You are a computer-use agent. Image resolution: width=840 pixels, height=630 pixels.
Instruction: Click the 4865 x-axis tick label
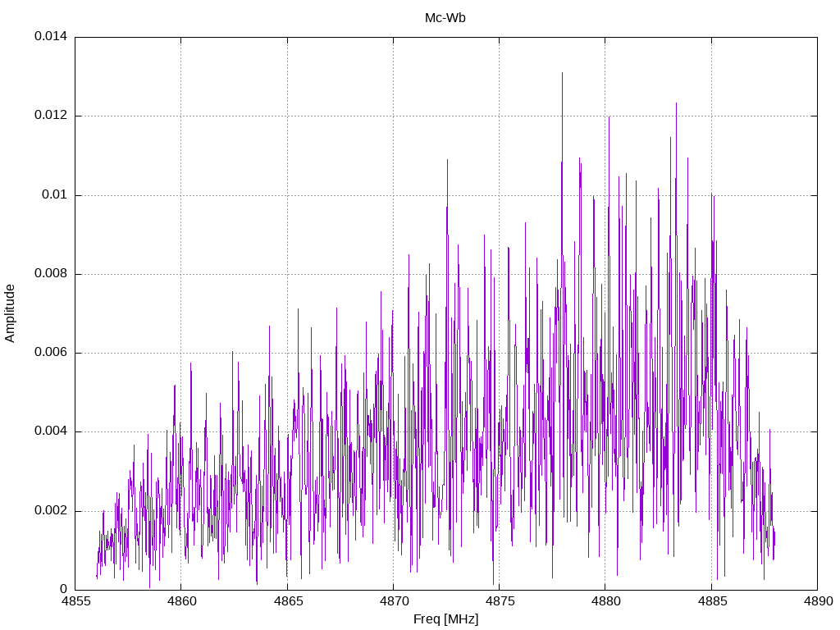[x=288, y=601]
